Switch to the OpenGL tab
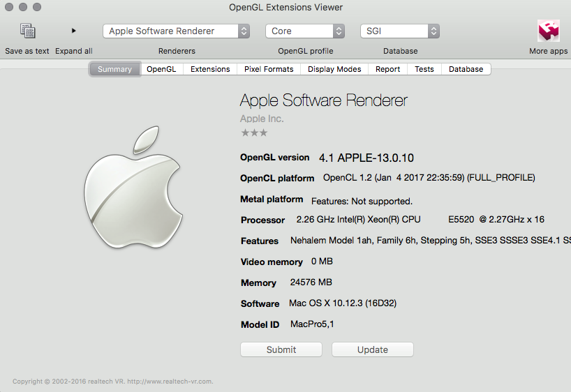Image resolution: width=571 pixels, height=392 pixels. tap(161, 69)
